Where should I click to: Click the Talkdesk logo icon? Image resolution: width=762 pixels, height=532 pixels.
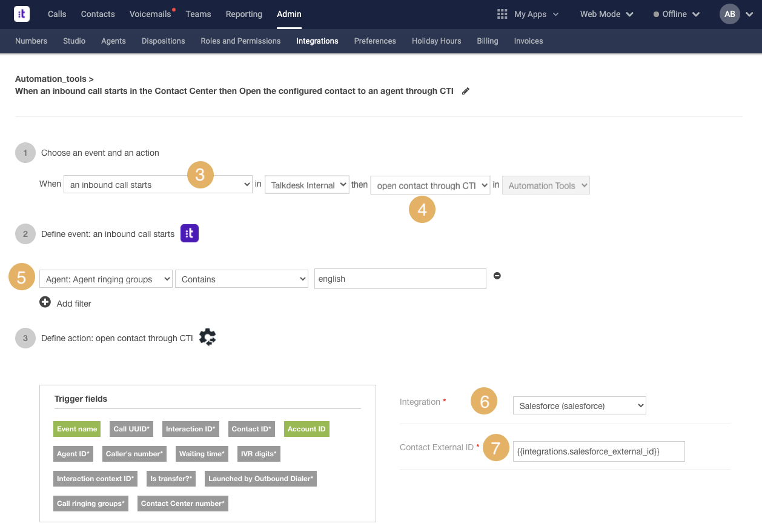pyautogui.click(x=22, y=14)
